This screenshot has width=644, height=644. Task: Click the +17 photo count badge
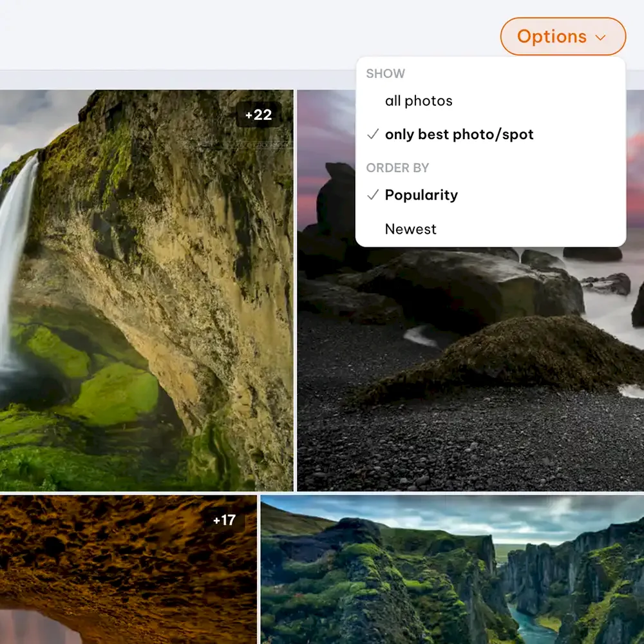224,520
